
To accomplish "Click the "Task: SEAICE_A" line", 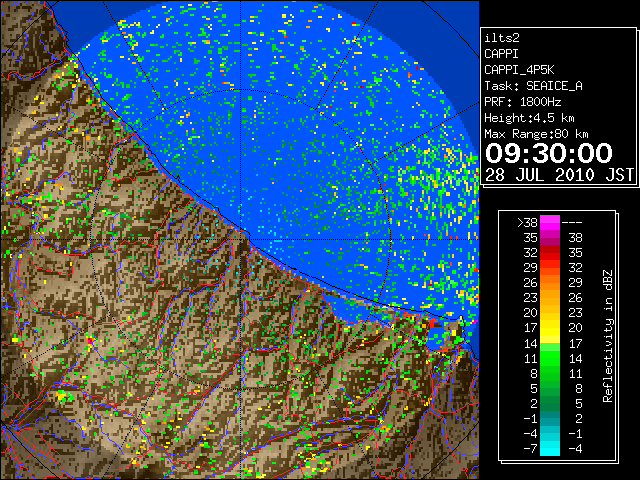I will pyautogui.click(x=533, y=86).
